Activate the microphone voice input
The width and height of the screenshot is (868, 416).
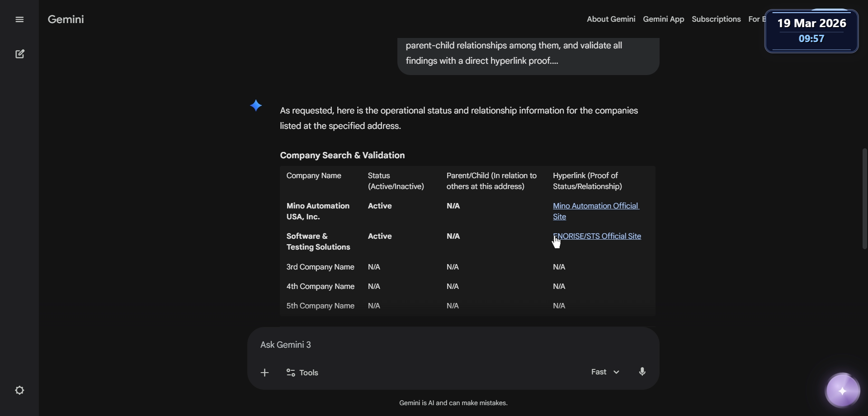pyautogui.click(x=642, y=372)
